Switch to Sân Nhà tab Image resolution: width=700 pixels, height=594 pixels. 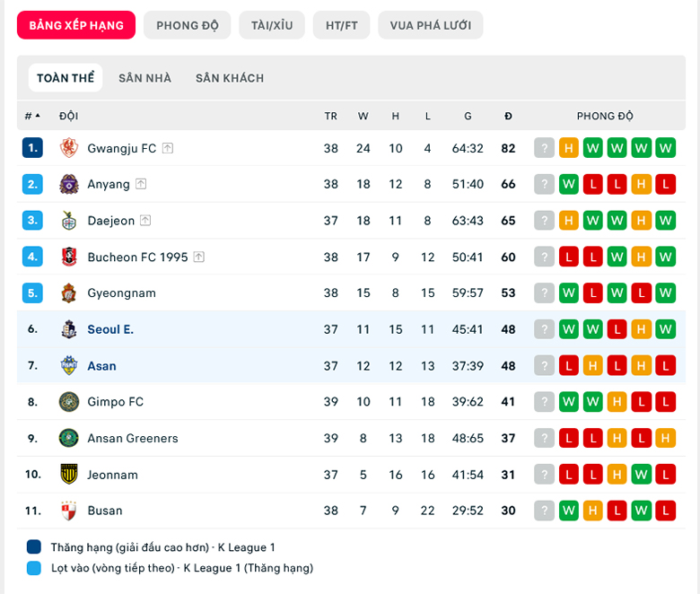coord(144,78)
